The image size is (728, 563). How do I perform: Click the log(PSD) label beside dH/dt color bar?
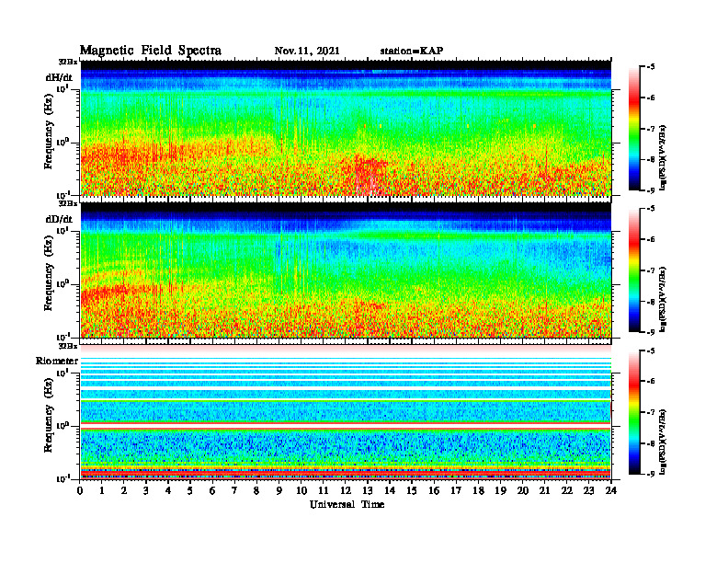(x=663, y=157)
